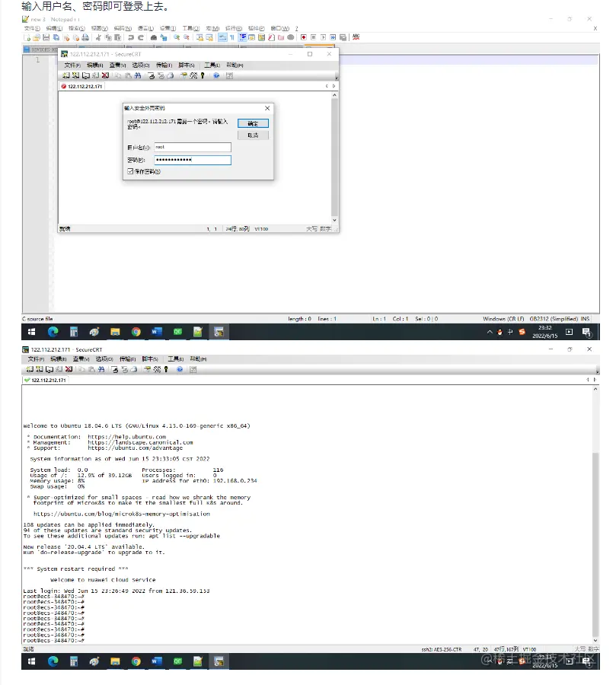Click scroll-down arrow in disconnected SecureCRT terminal

[334, 221]
